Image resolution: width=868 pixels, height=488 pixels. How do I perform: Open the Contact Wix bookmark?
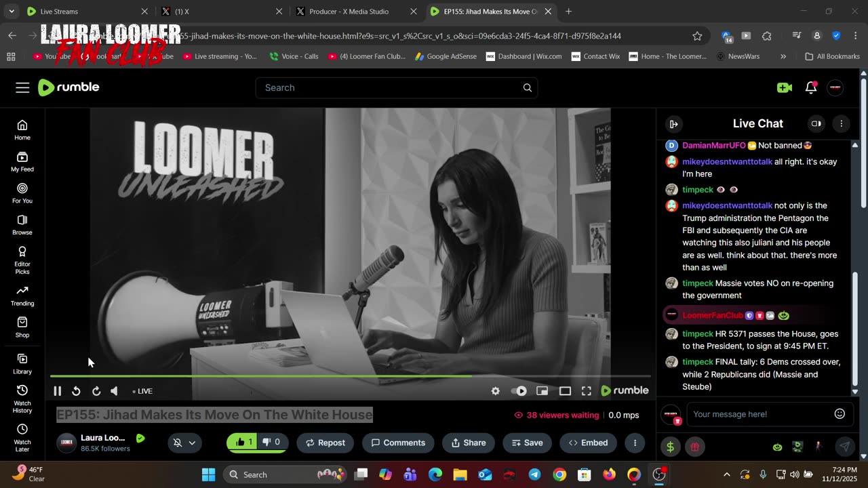[x=595, y=56]
